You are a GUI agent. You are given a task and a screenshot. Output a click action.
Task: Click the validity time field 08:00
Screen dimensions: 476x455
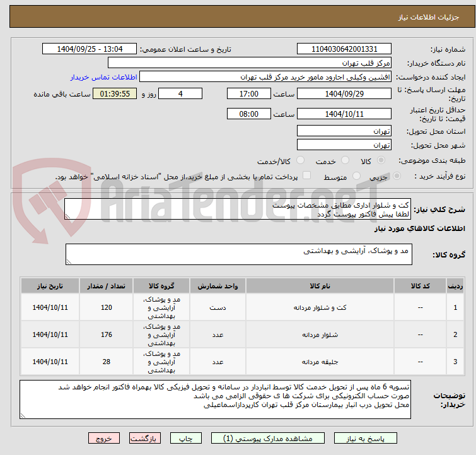[x=248, y=114]
